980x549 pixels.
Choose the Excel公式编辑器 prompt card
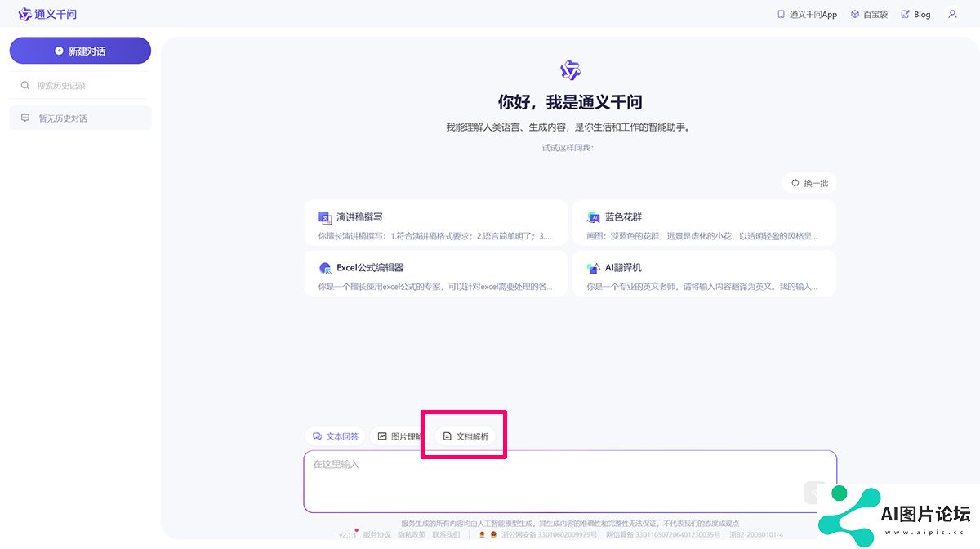click(x=435, y=273)
